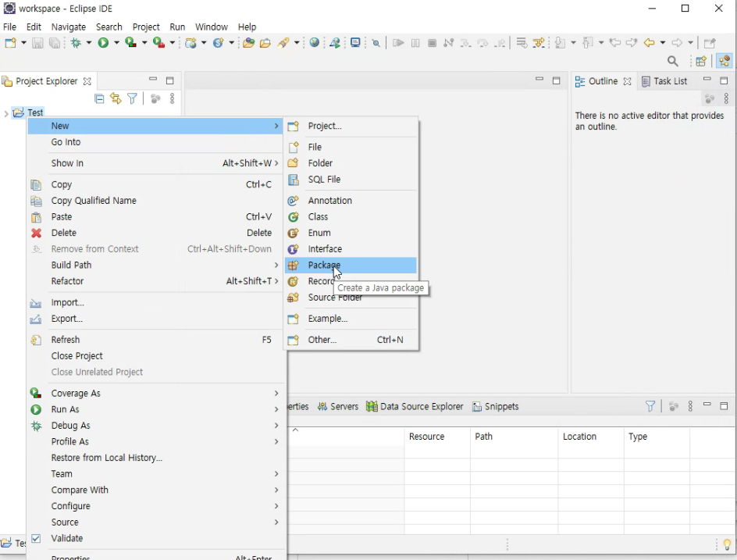This screenshot has width=737, height=560.
Task: Select Folder in New submenu
Action: pos(351,163)
